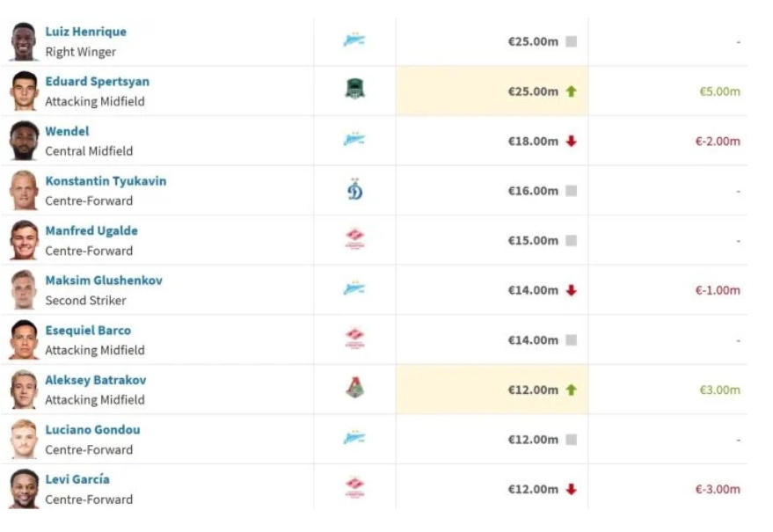Click the highlighted €12.00m cell for Batrakov
This screenshot has height=532, width=773.
(x=492, y=390)
